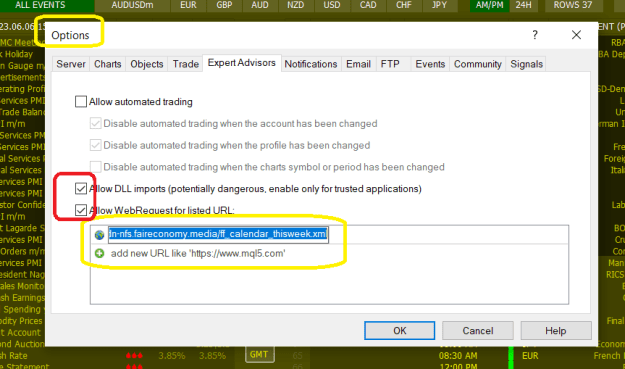
Task: Click EUR currency cell in calendar row
Action: [530, 355]
